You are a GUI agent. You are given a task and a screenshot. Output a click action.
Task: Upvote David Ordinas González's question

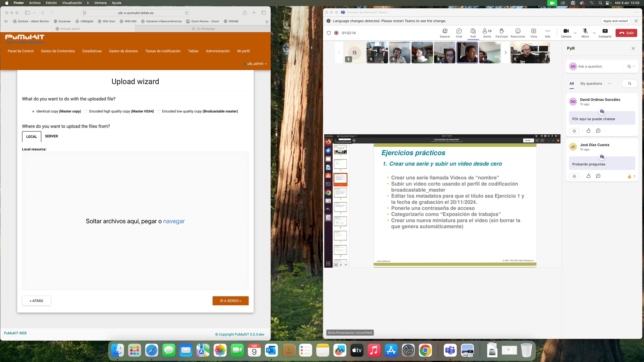click(574, 131)
